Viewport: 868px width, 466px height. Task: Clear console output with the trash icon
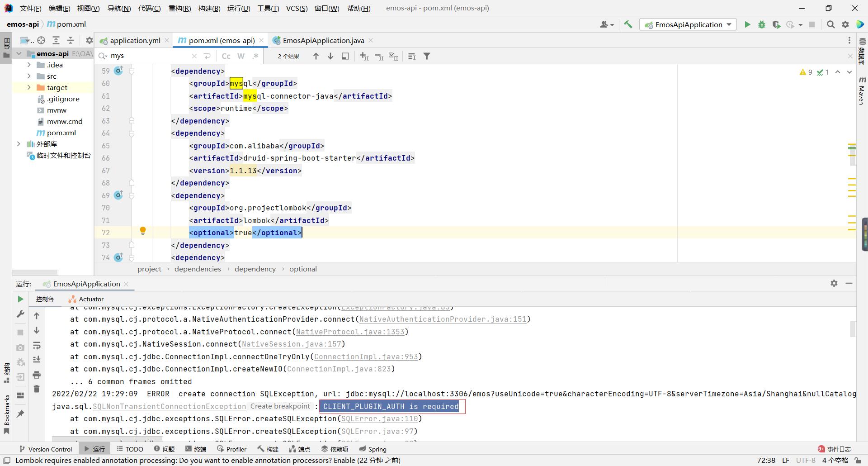pos(37,389)
